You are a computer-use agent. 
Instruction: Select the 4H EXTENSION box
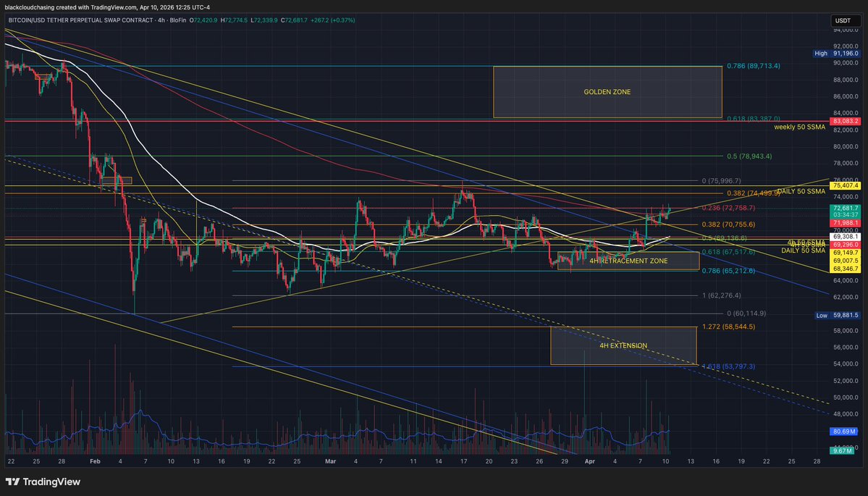(623, 345)
